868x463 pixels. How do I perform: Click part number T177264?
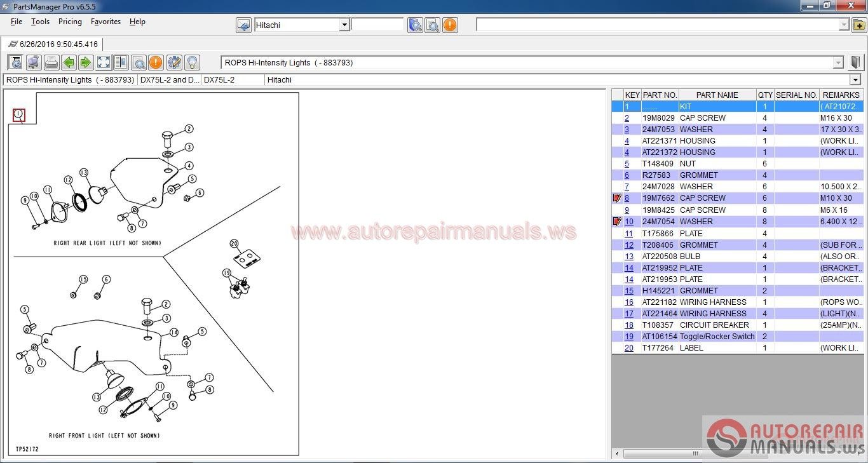658,348
